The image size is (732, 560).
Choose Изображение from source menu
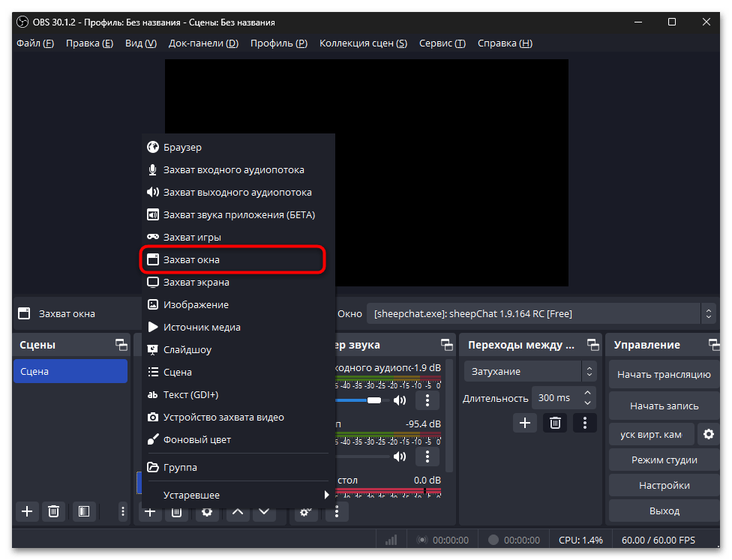pos(238,304)
